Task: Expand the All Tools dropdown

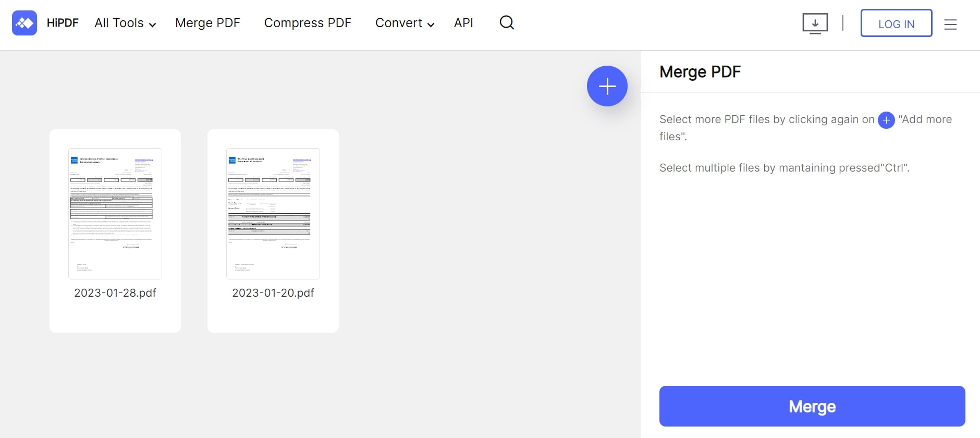Action: (125, 23)
